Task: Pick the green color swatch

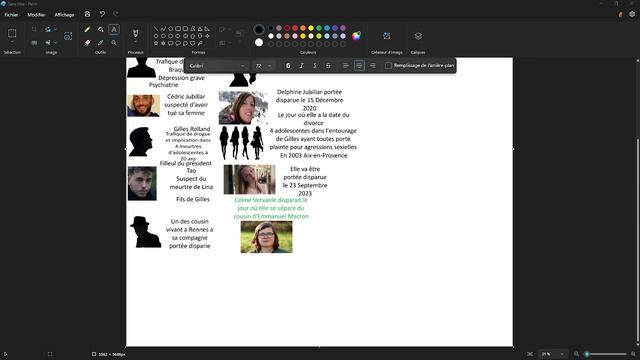Action: click(319, 28)
